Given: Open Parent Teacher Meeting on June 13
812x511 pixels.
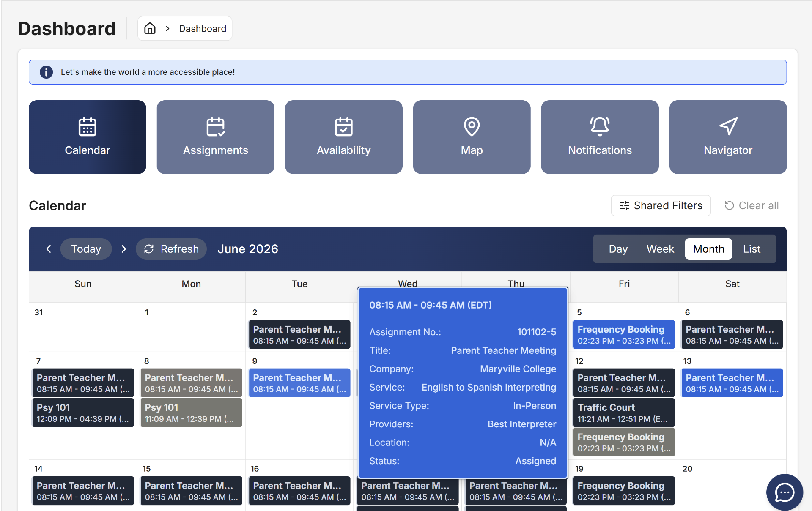Looking at the screenshot, I should point(732,383).
